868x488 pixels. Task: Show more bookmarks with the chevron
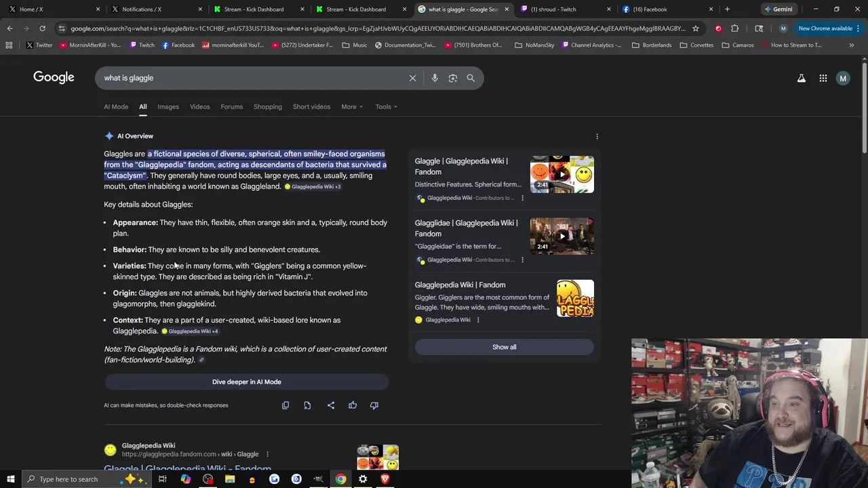coord(851,45)
